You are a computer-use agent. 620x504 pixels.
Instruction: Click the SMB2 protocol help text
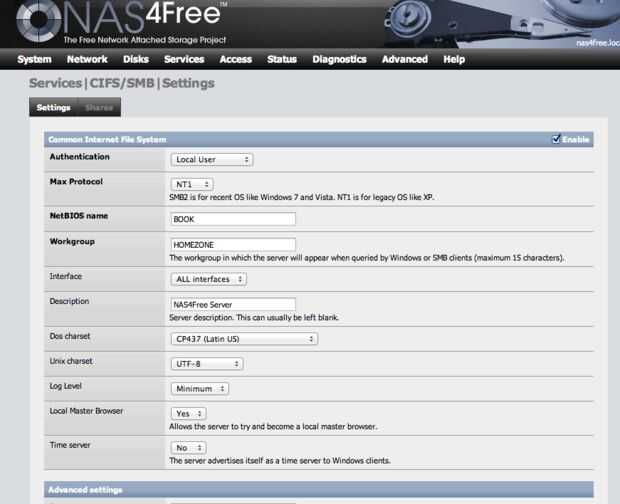pyautogui.click(x=302, y=197)
